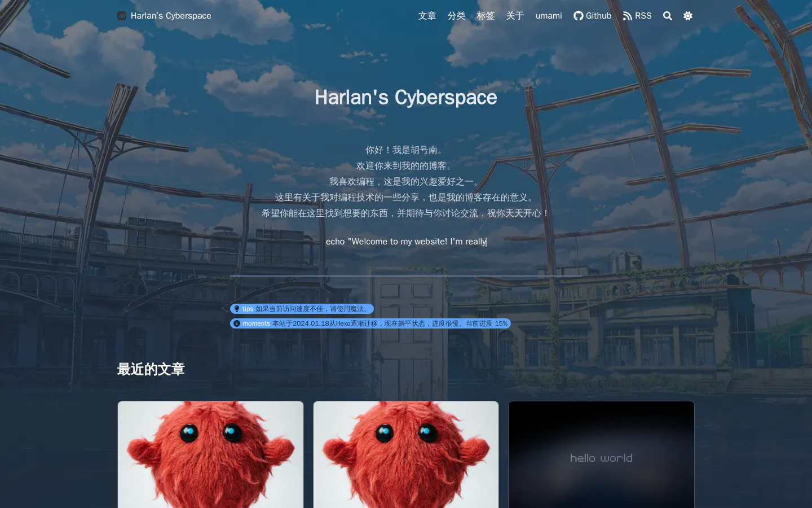Screen dimensions: 812x508
Task: Open the 关于 menu item
Action: tap(515, 16)
